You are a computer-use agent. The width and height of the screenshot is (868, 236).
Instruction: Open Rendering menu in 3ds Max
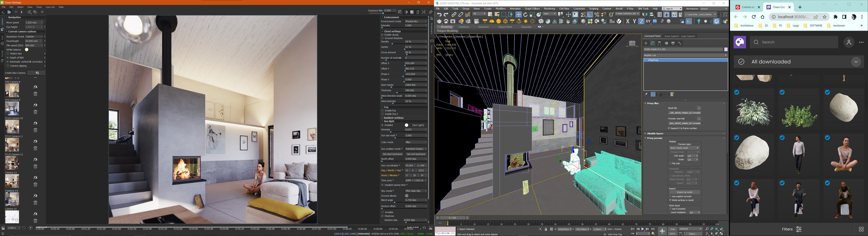[549, 9]
